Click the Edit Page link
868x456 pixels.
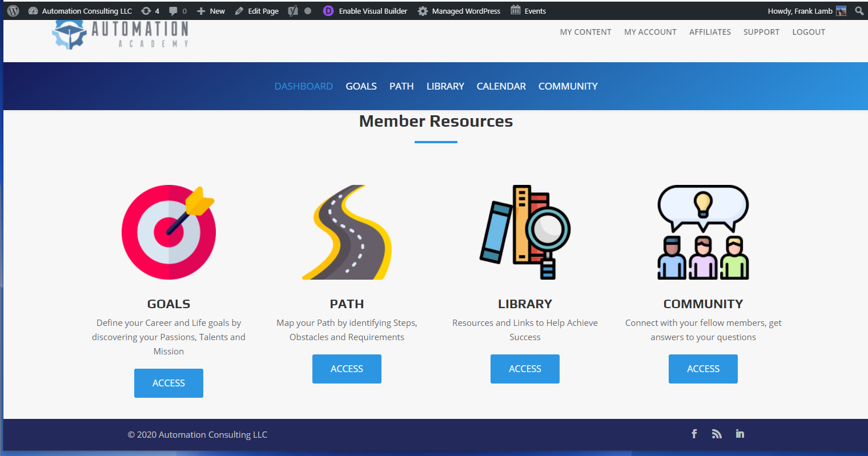[256, 10]
